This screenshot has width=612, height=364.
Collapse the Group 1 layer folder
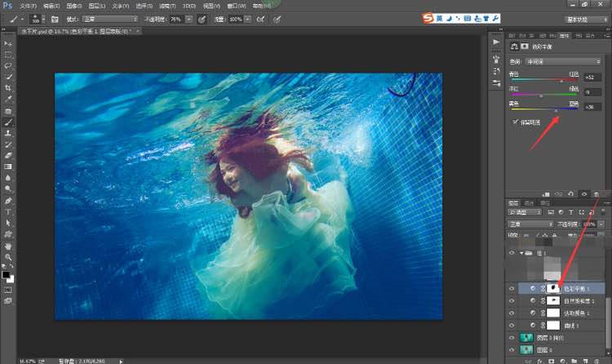pyautogui.click(x=521, y=254)
